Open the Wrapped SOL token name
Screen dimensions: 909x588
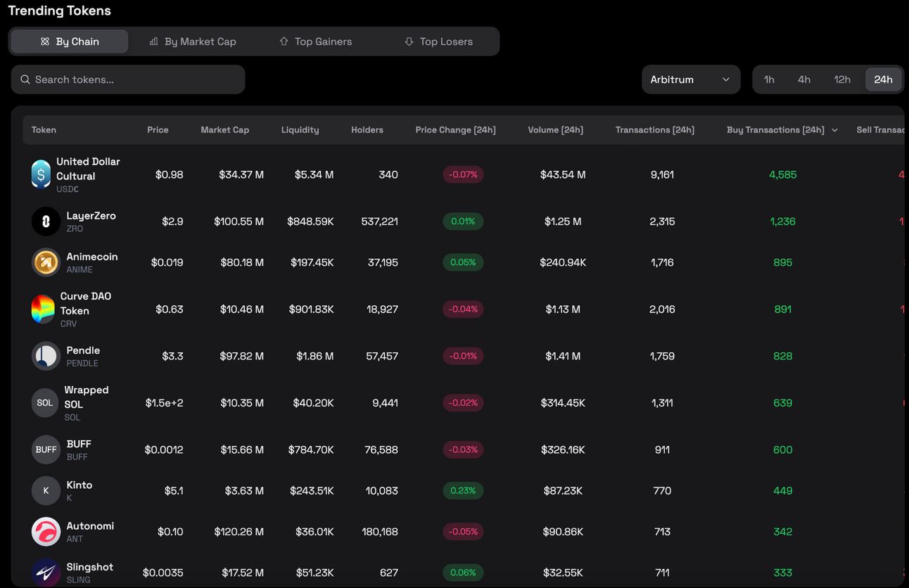click(x=87, y=397)
